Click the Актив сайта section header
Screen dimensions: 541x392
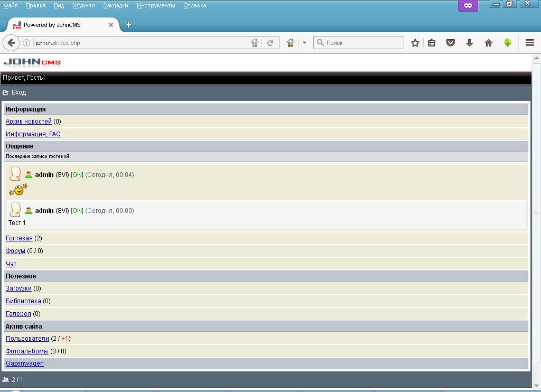point(266,326)
